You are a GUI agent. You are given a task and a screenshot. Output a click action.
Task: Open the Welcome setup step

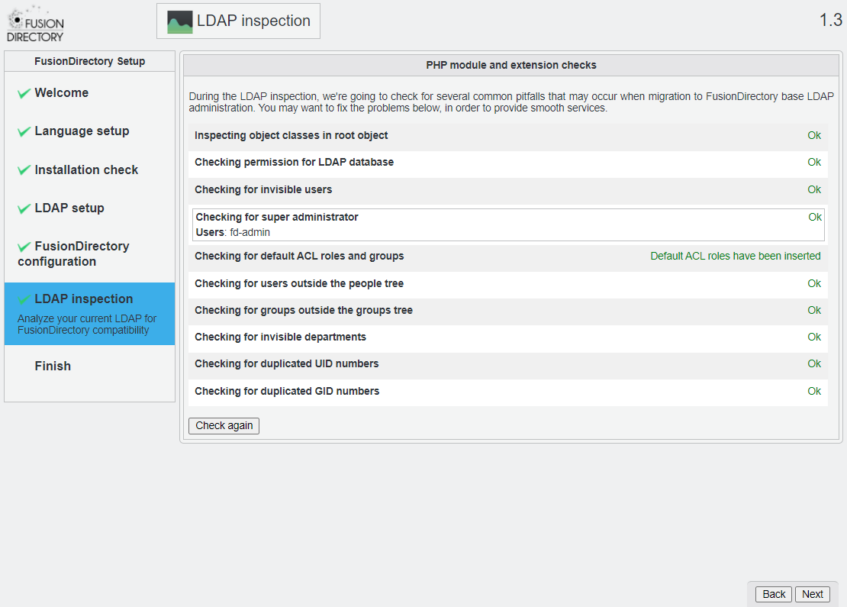point(61,93)
